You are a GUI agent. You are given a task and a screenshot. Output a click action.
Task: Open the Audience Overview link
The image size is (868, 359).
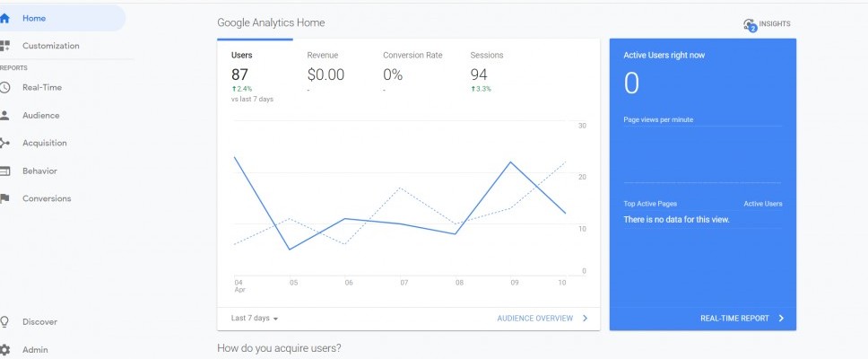535,318
